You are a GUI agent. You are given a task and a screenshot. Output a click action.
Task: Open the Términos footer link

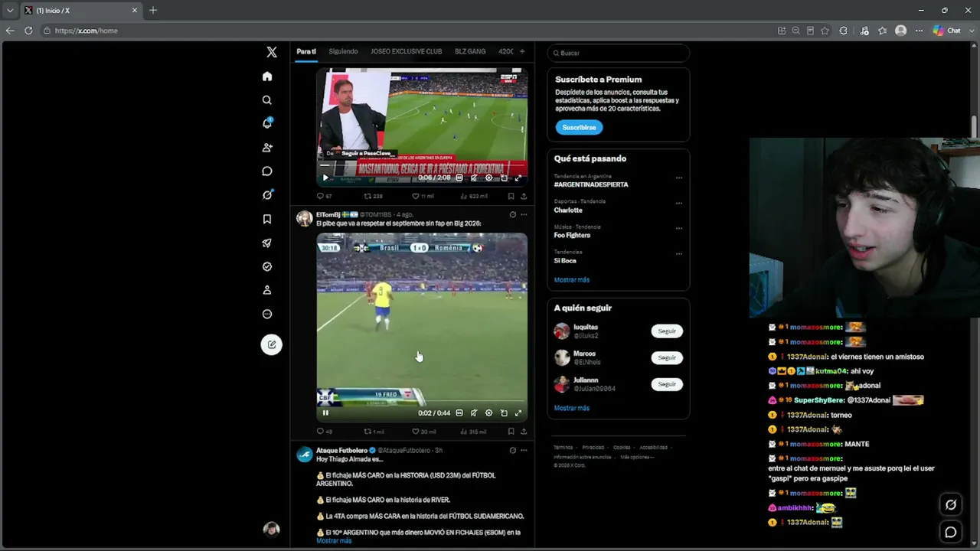point(563,448)
